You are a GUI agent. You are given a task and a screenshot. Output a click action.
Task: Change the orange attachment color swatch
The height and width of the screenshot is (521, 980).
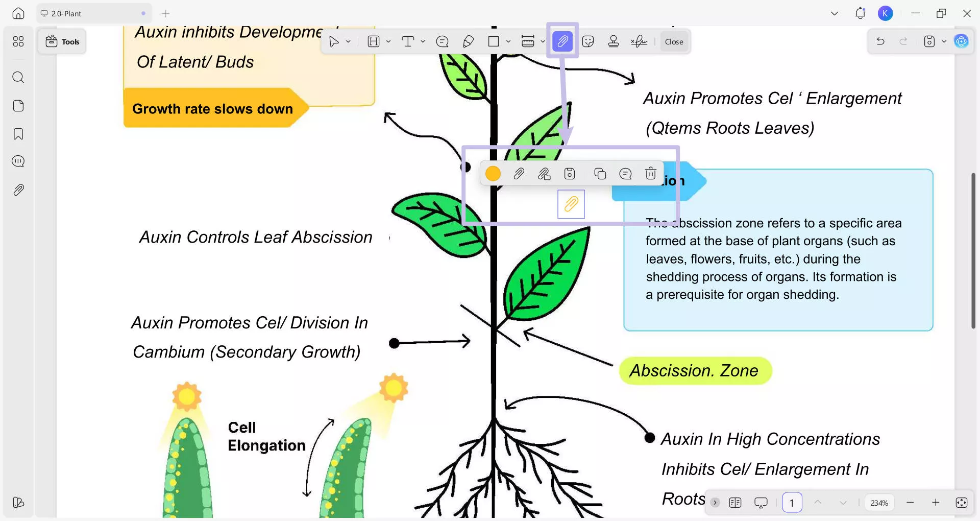tap(493, 174)
